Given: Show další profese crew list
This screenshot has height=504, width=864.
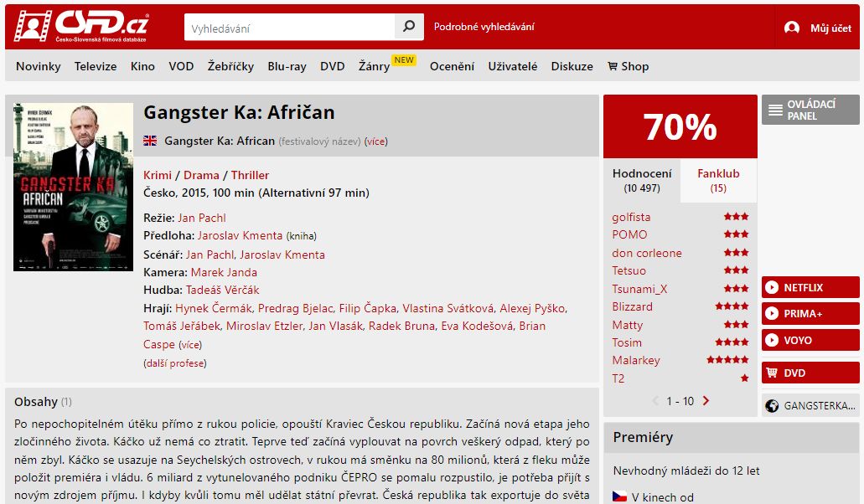Looking at the screenshot, I should (x=174, y=363).
